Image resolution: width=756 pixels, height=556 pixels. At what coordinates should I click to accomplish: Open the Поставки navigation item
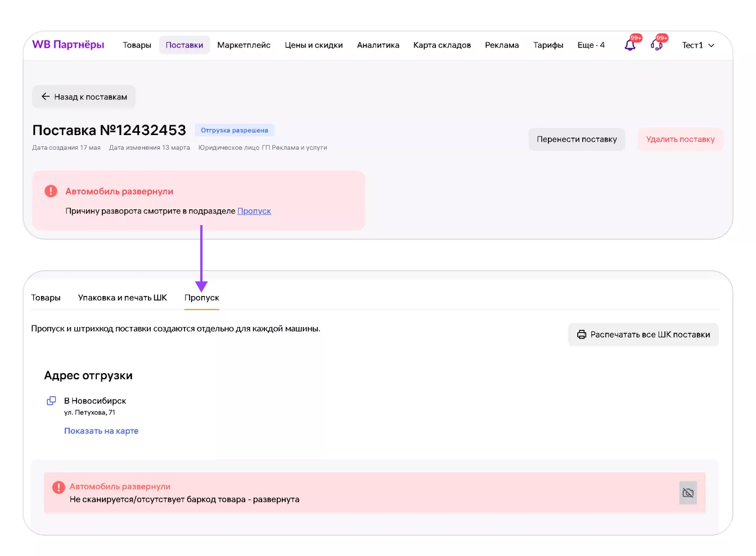[x=184, y=45]
